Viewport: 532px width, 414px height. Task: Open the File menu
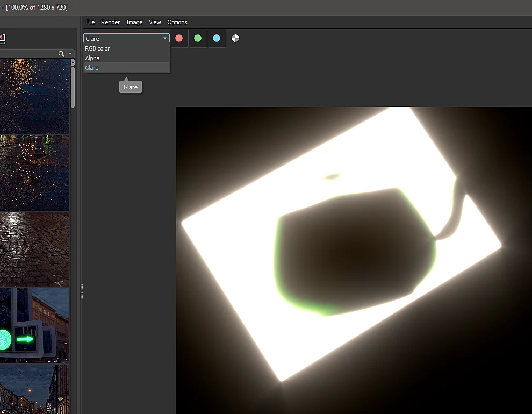(90, 22)
